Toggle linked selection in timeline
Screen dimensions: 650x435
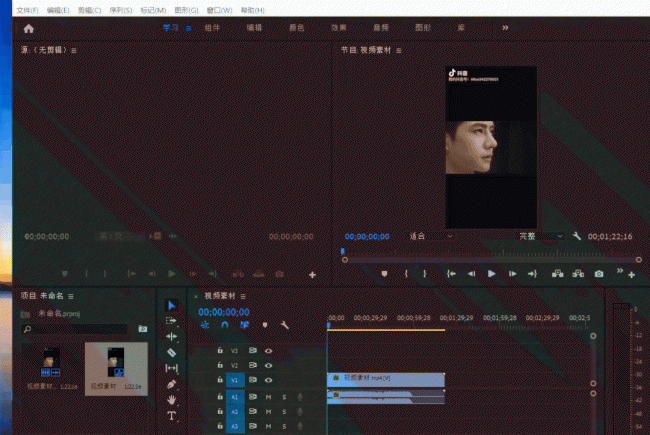point(245,325)
